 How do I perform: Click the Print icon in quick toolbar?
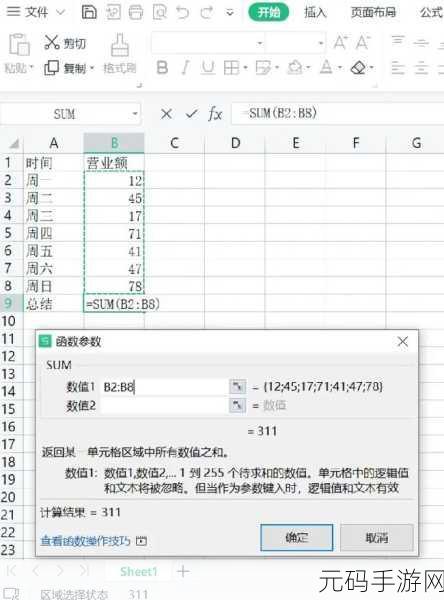pos(135,12)
